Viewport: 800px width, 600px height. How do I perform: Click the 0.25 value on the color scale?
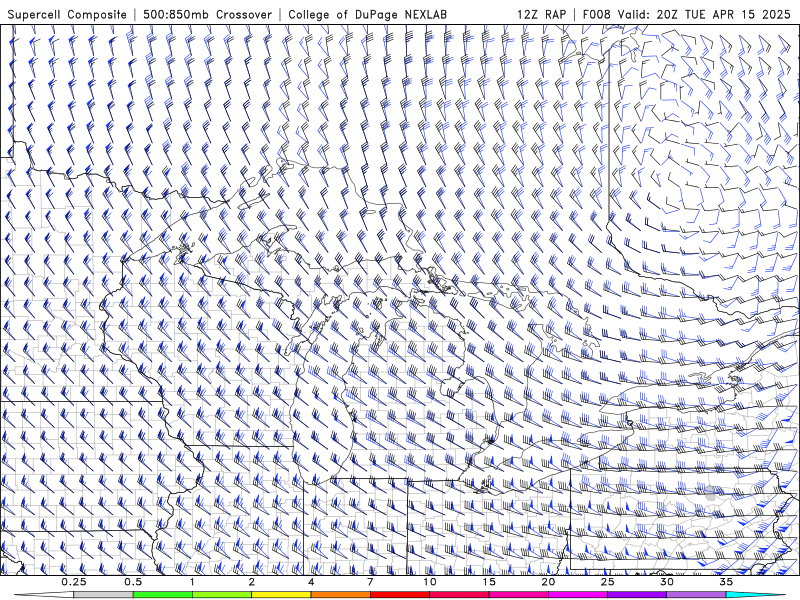[x=74, y=582]
